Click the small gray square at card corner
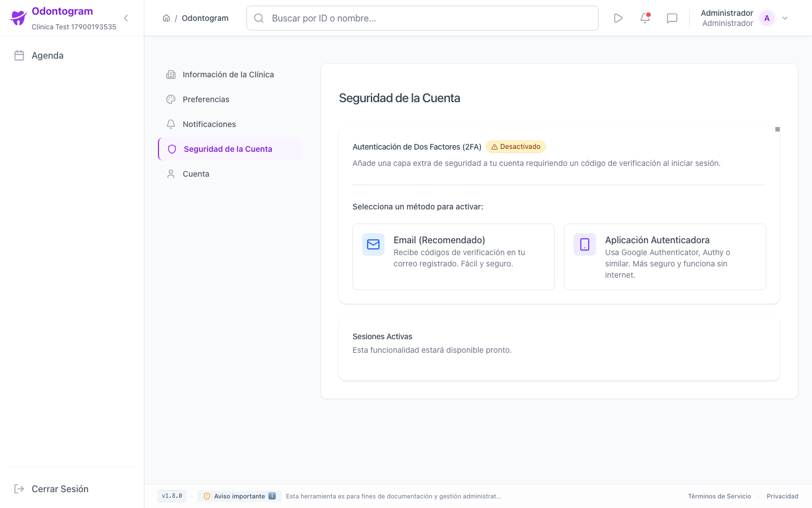 click(778, 129)
